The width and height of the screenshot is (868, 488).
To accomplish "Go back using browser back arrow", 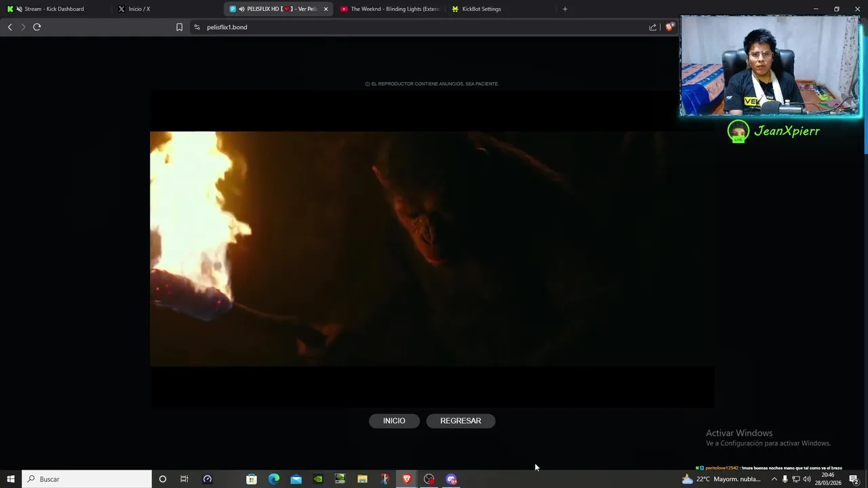I will (x=9, y=27).
